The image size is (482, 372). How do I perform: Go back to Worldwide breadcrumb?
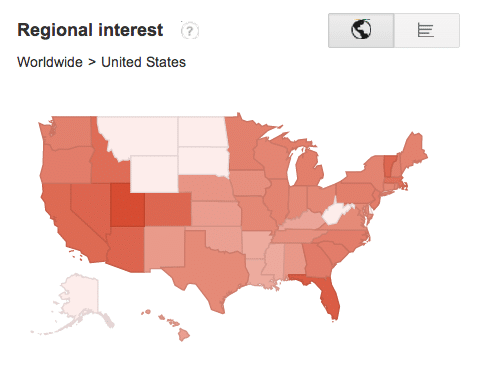50,62
